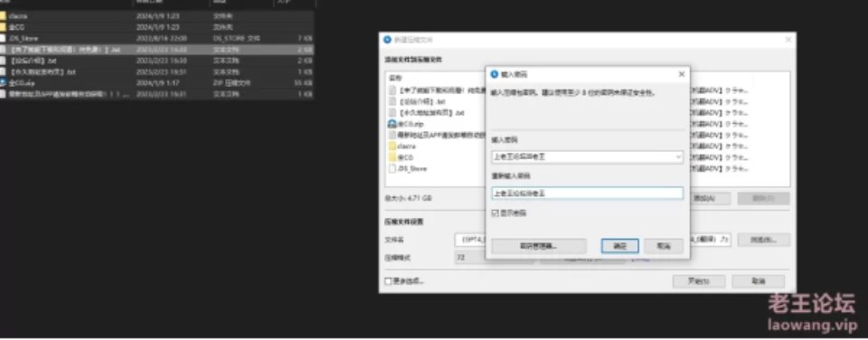
Task: Select the 全CG.zip archive icon in Explorer
Action: [x=3, y=82]
